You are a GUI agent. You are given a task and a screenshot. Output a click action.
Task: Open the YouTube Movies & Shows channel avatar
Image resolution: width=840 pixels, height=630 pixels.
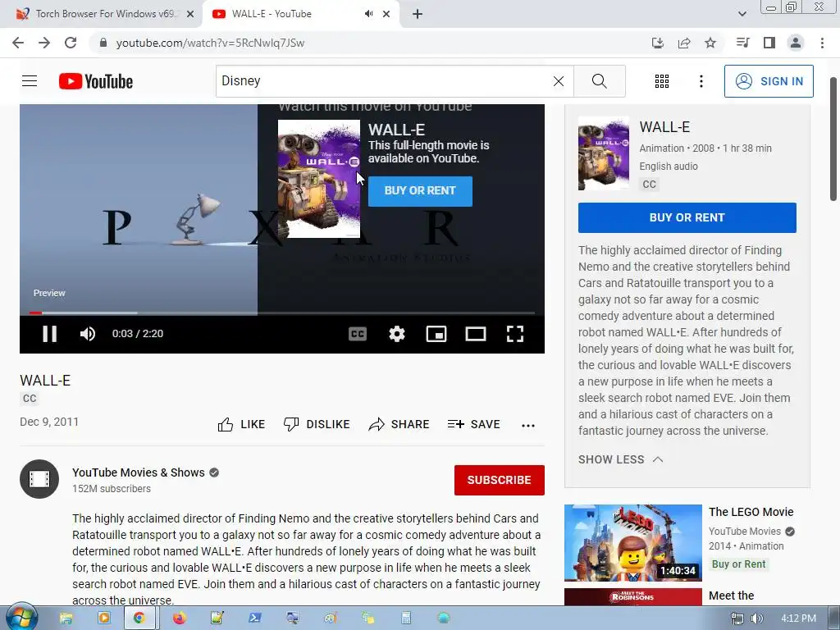click(39, 479)
